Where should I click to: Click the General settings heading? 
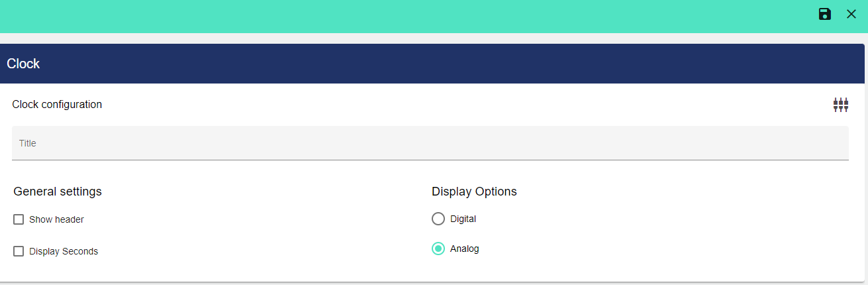pos(58,192)
